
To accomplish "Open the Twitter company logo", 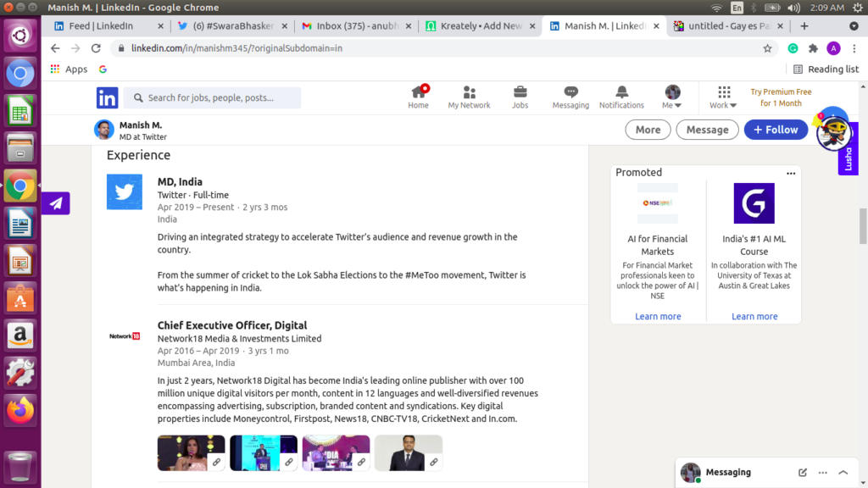I will coord(125,192).
